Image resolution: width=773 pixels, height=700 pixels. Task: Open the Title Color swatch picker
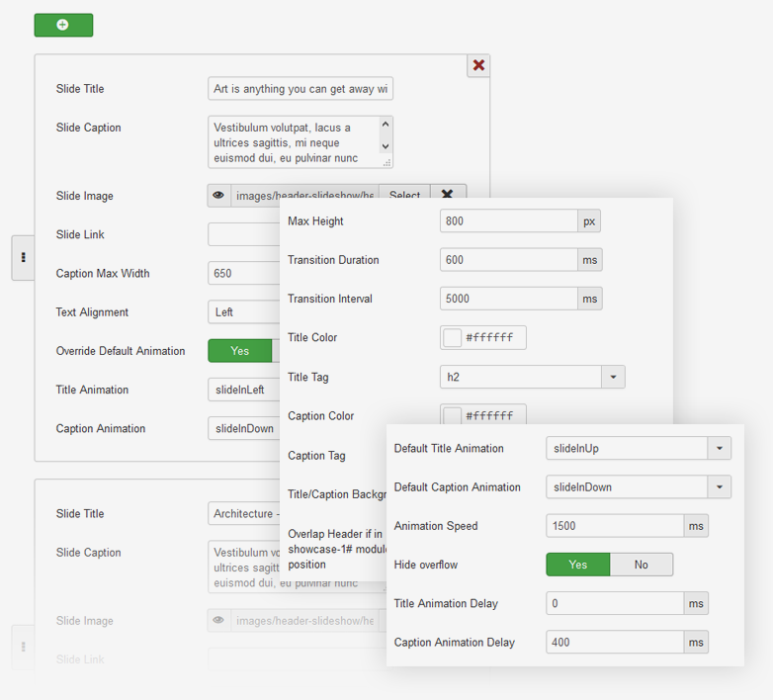(x=453, y=338)
